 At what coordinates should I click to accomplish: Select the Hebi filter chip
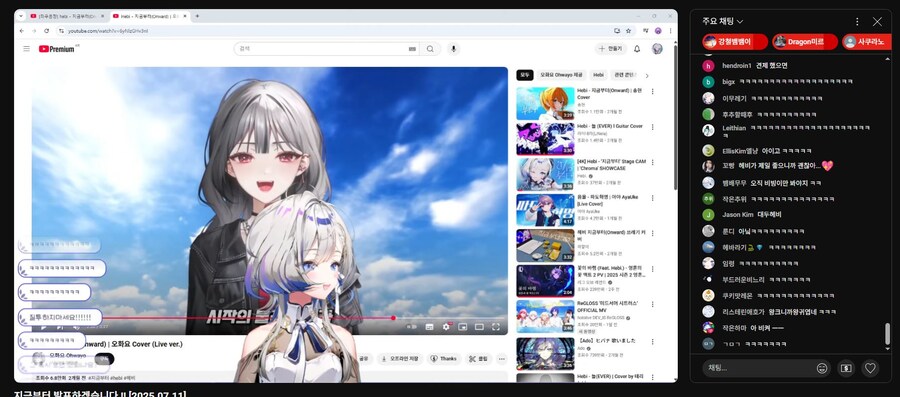(599, 75)
